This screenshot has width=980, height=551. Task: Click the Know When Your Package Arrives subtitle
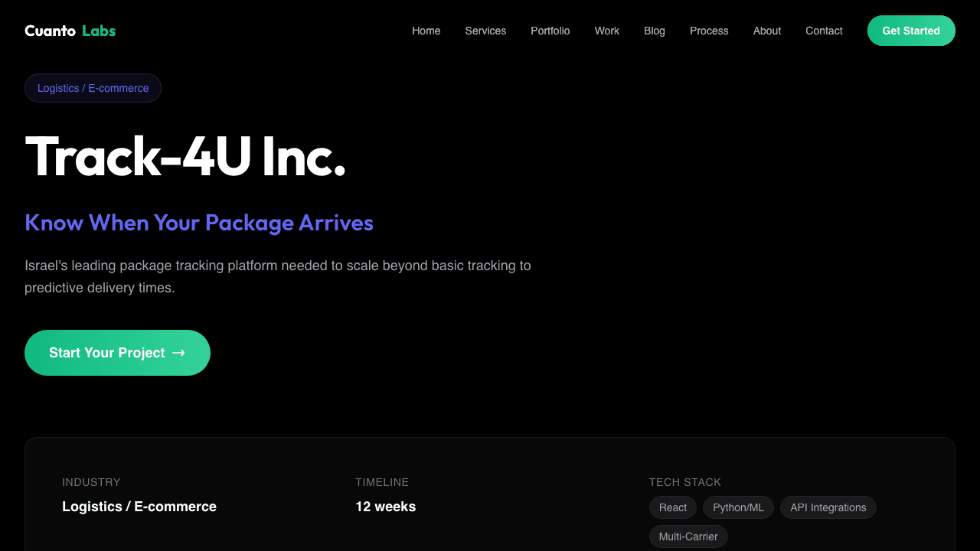[x=199, y=223]
